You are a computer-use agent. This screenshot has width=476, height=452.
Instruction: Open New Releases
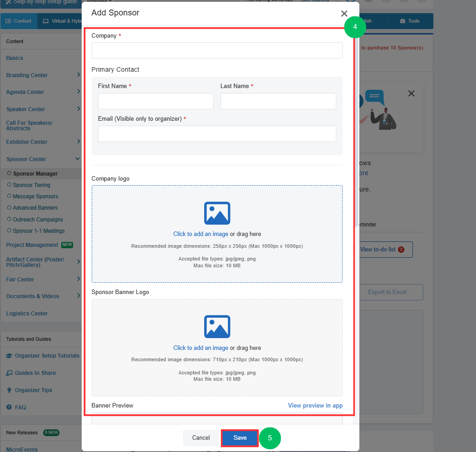click(x=22, y=432)
